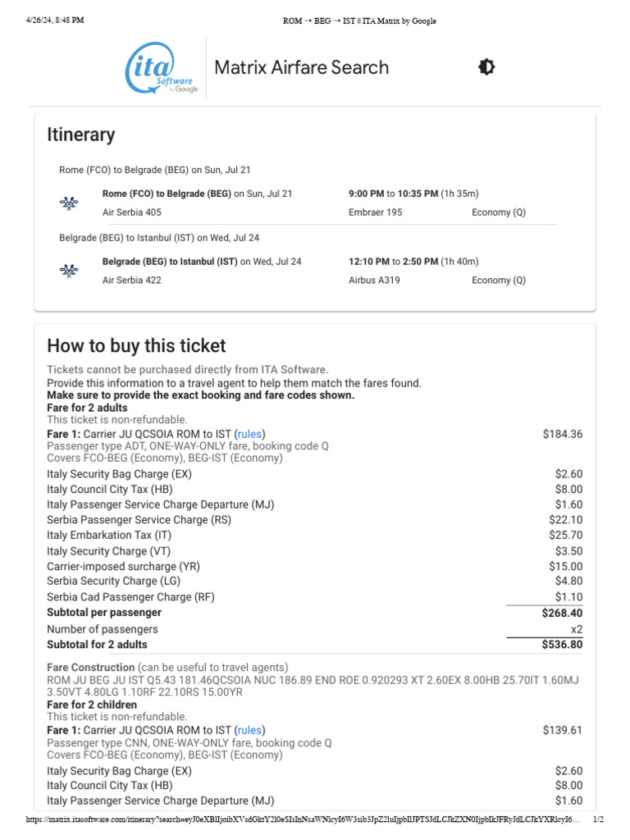The width and height of the screenshot is (630, 840).
Task: Toggle the dark mode theme icon
Action: click(486, 67)
